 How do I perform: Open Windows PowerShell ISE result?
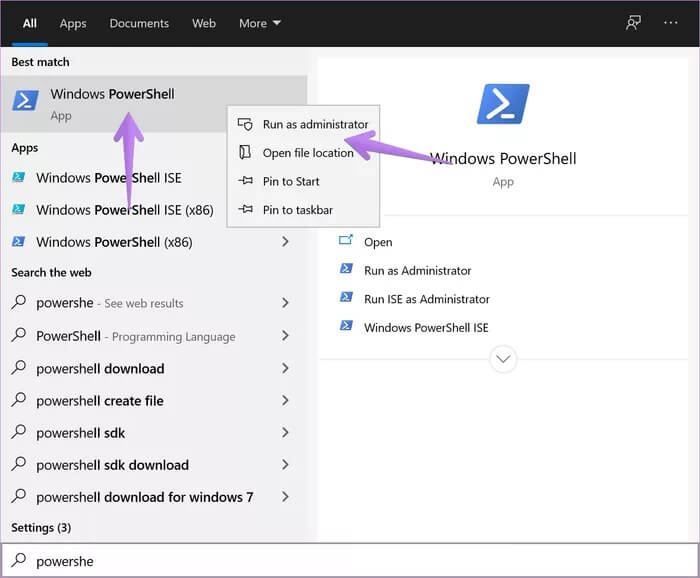click(x=109, y=178)
